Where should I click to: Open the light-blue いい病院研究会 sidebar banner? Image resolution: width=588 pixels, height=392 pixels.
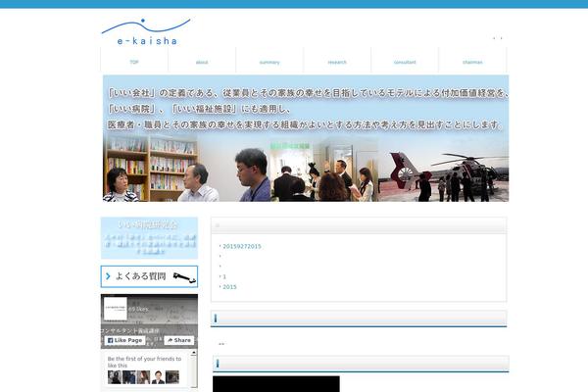pos(149,238)
